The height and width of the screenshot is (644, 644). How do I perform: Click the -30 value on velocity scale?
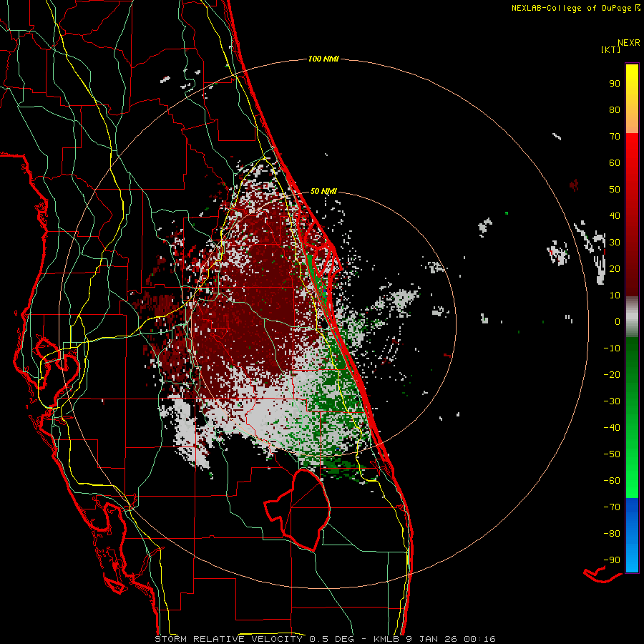click(612, 401)
